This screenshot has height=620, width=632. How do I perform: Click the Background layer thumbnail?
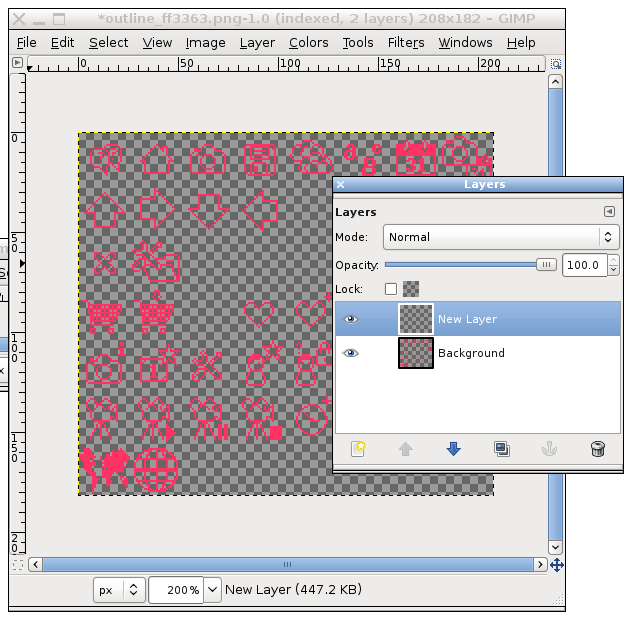pos(416,353)
